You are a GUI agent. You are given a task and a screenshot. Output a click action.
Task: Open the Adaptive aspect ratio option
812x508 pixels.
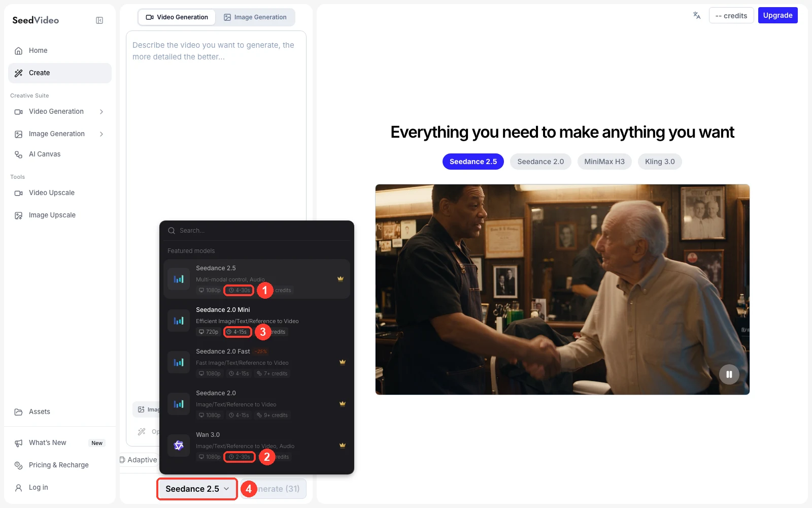(x=138, y=460)
